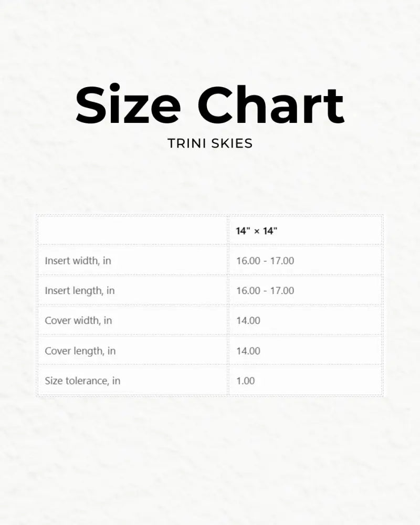The width and height of the screenshot is (420, 525).
Task: Click the Cover width 14.00 value
Action: pyautogui.click(x=248, y=320)
